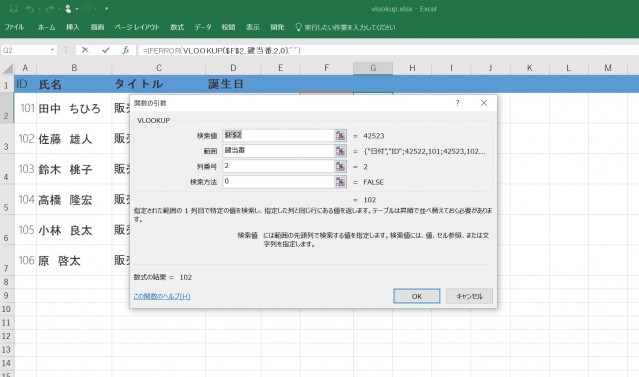The width and height of the screenshot is (639, 377).
Task: Click cell containing 田中 ちひろ
Action: click(x=74, y=108)
